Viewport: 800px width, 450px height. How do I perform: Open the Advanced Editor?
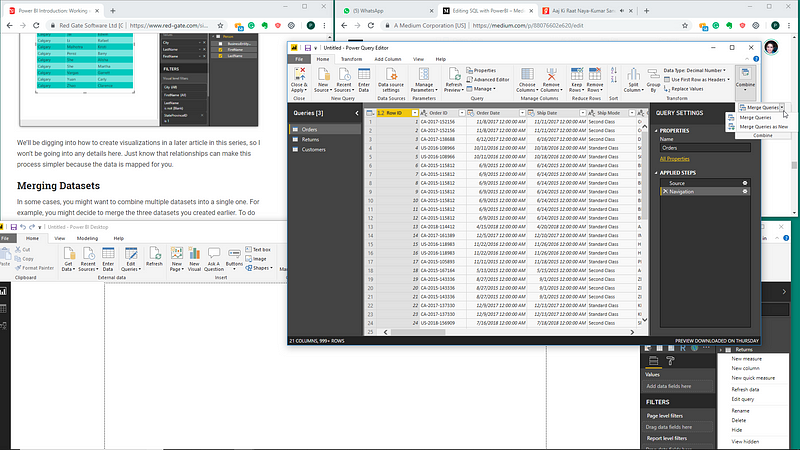click(x=488, y=80)
